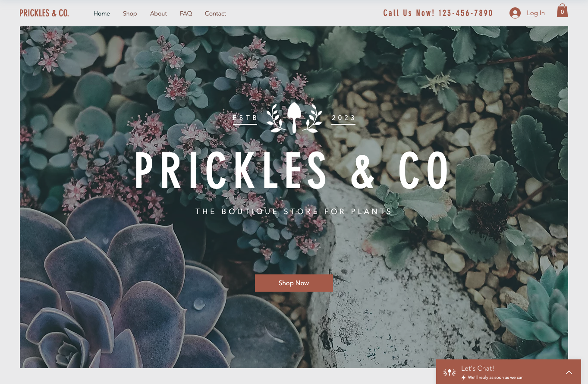Screen dimensions: 588x384
Task: Select the About navigation link
Action: [158, 13]
